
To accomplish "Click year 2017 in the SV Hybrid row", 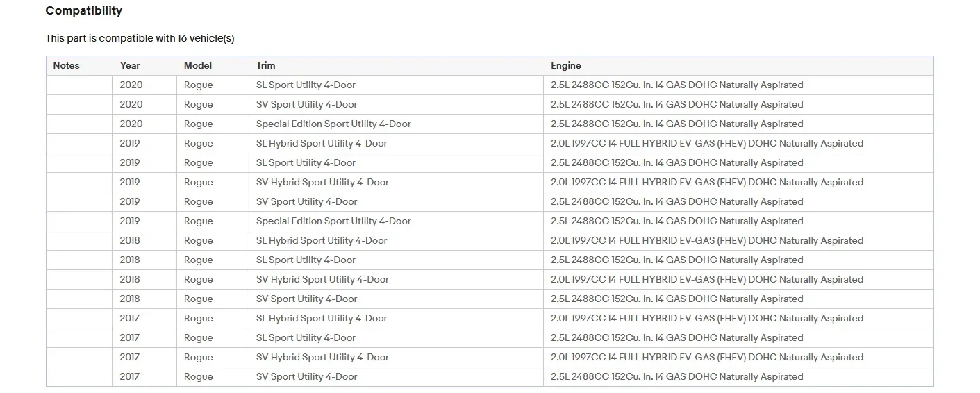I will (130, 358).
